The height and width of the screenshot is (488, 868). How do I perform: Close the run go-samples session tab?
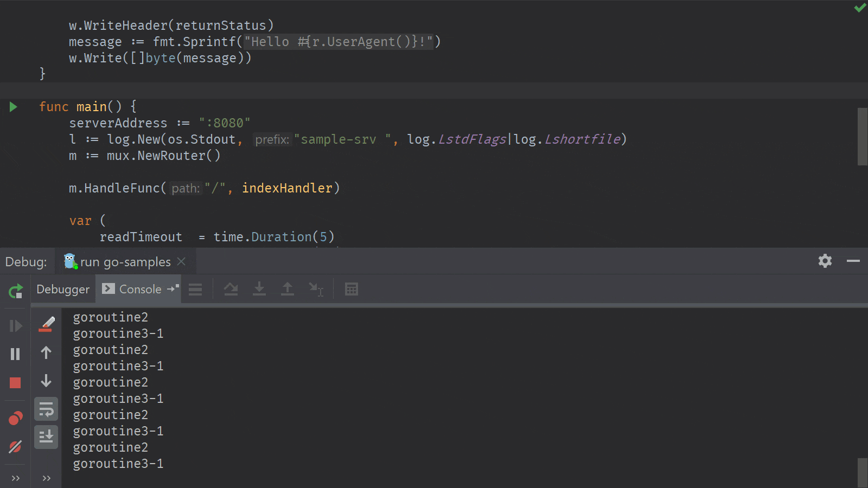(181, 261)
